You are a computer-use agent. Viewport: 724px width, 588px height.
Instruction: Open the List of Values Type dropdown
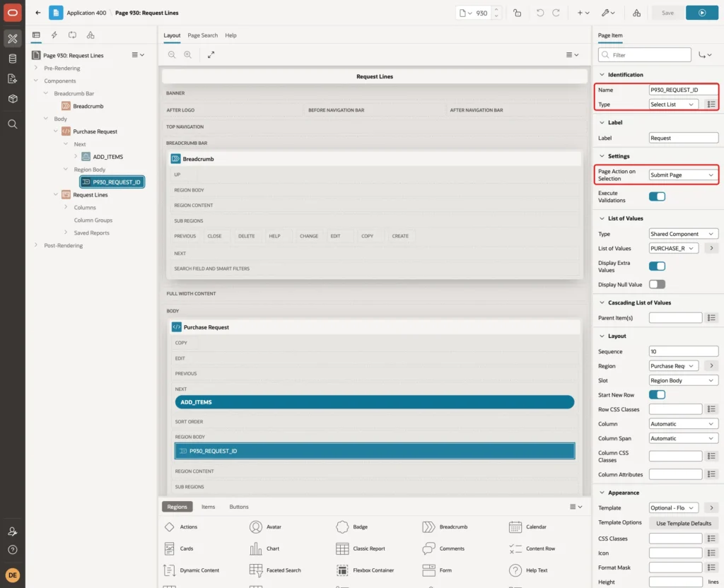684,234
